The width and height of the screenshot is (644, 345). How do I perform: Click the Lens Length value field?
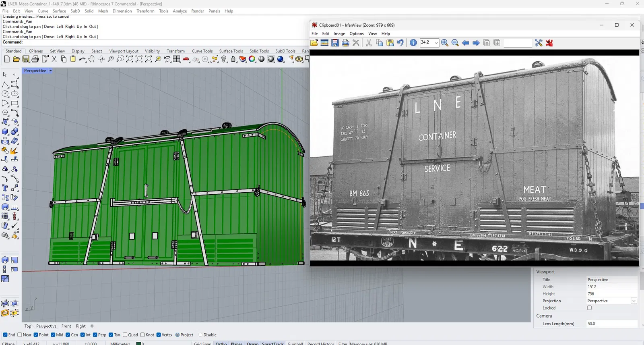pyautogui.click(x=612, y=324)
